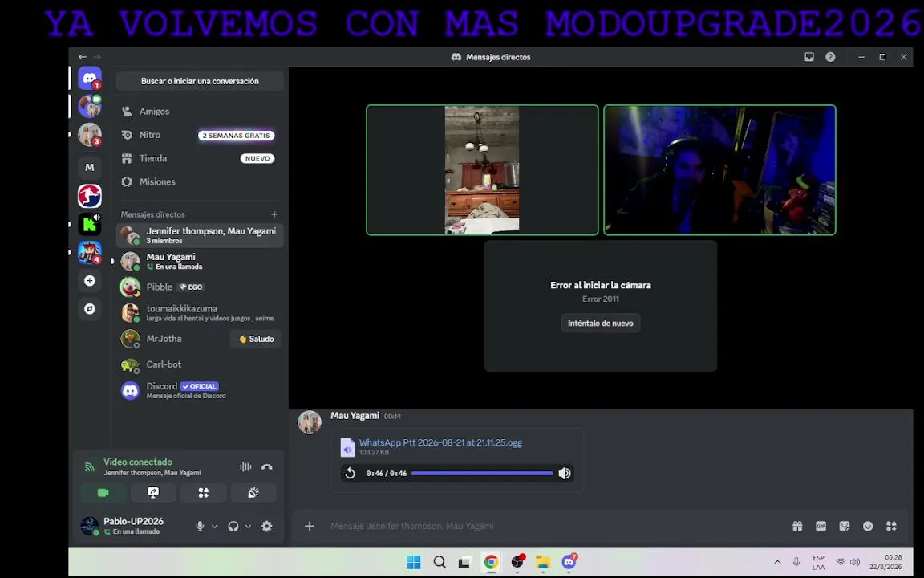924x578 pixels.
Task: Open User Settings gear
Action: click(x=267, y=526)
